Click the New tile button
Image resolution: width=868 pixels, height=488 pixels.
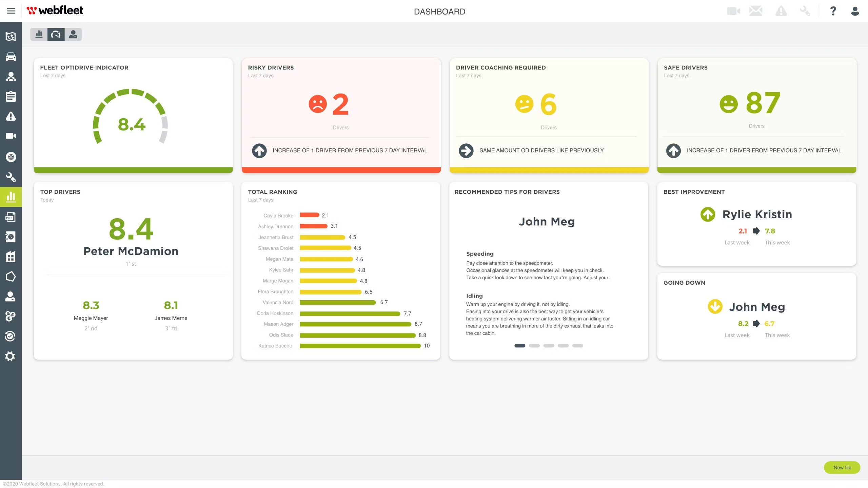[842, 467]
